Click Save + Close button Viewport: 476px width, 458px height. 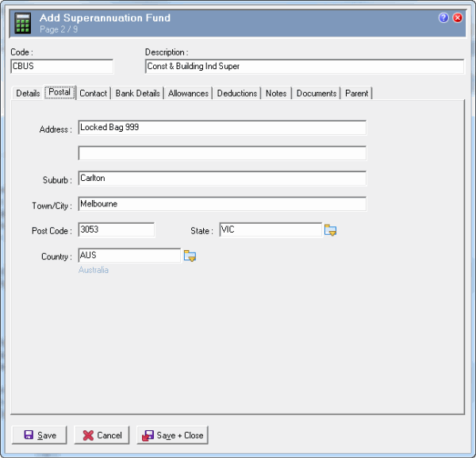pyautogui.click(x=172, y=435)
